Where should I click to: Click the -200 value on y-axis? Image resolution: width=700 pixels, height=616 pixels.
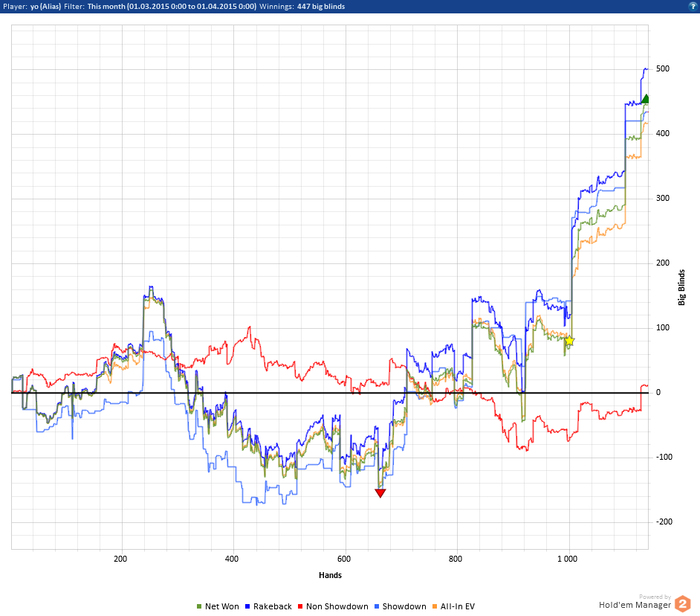(664, 522)
